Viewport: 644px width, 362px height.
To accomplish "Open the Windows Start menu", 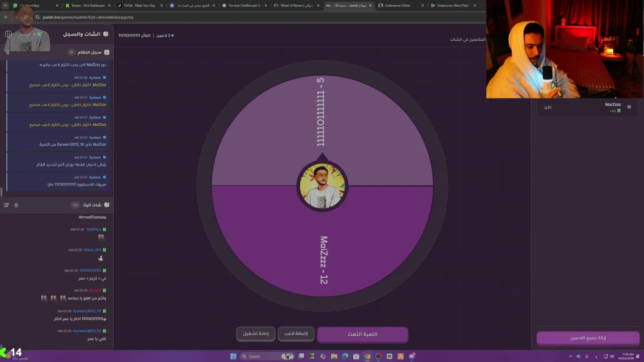I will [x=233, y=356].
